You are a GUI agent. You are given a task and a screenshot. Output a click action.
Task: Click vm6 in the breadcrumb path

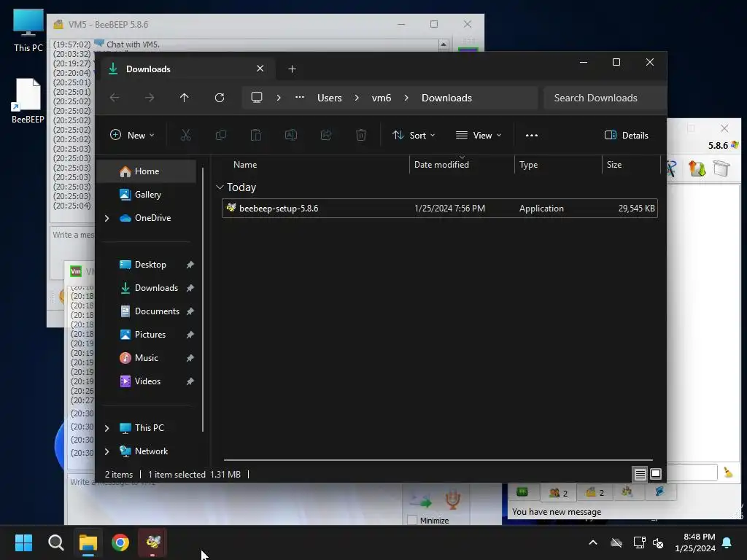pos(382,98)
